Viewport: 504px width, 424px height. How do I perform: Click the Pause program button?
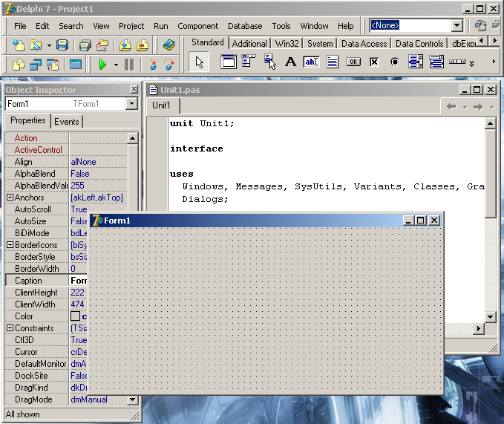[x=129, y=65]
